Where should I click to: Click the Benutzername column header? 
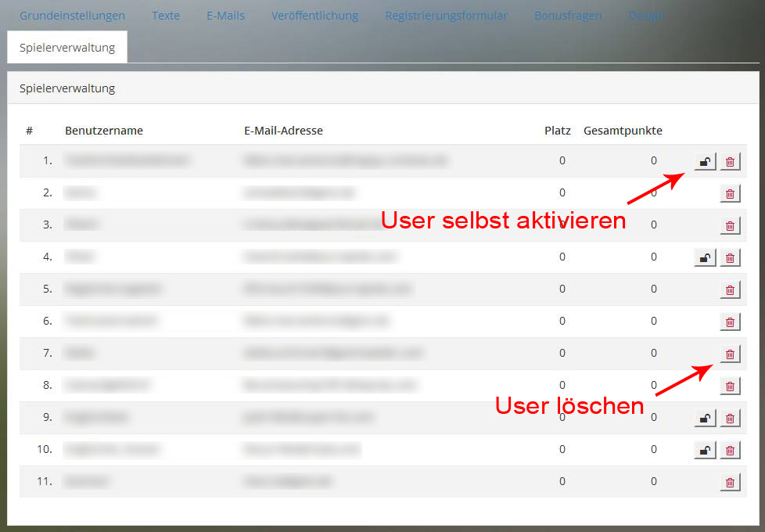(x=104, y=131)
